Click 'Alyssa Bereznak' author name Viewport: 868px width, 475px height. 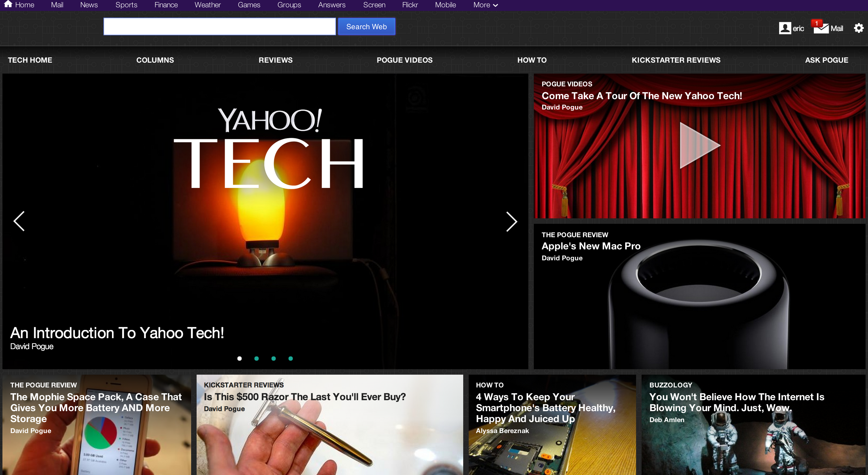point(502,431)
